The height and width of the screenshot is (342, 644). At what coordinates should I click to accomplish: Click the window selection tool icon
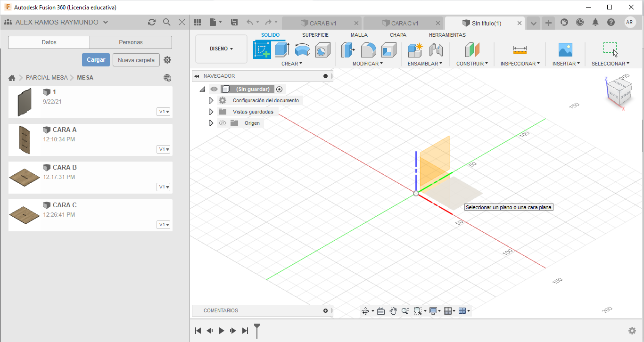(x=610, y=49)
